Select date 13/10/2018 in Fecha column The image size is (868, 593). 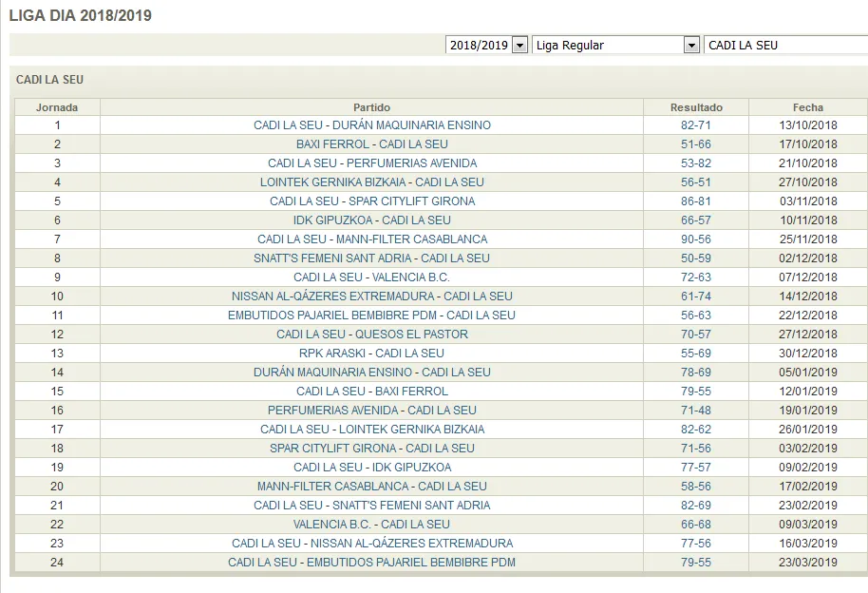(x=808, y=125)
